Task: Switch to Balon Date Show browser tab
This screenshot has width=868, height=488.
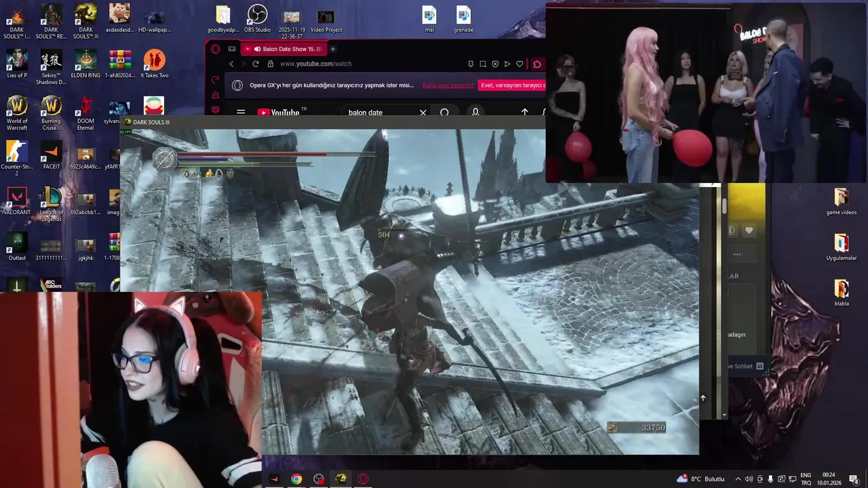Action: click(283, 49)
